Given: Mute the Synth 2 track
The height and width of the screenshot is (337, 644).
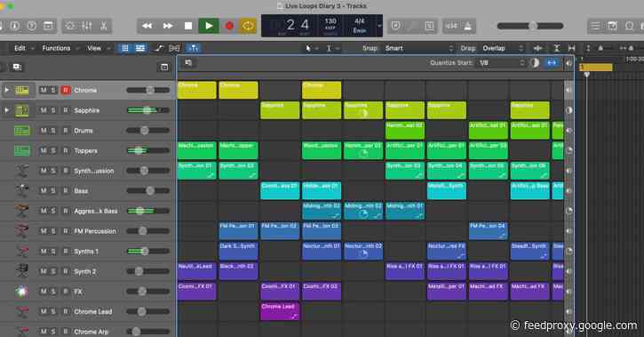Looking at the screenshot, I should 44,271.
